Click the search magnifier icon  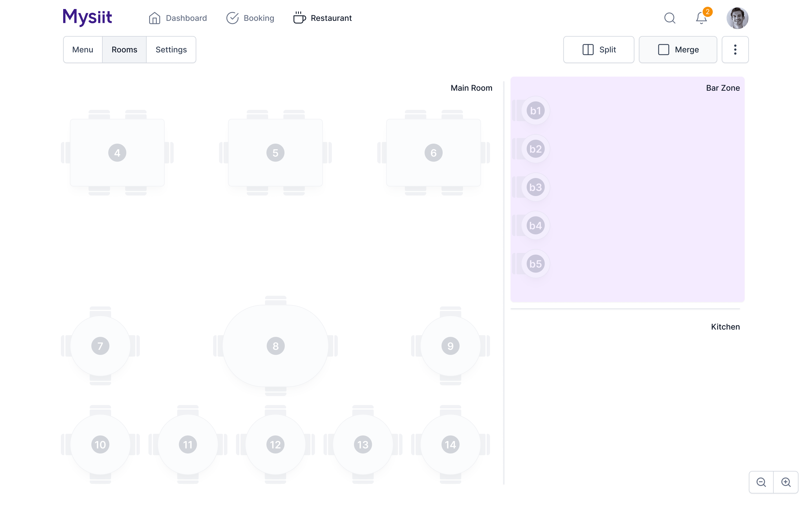(670, 18)
